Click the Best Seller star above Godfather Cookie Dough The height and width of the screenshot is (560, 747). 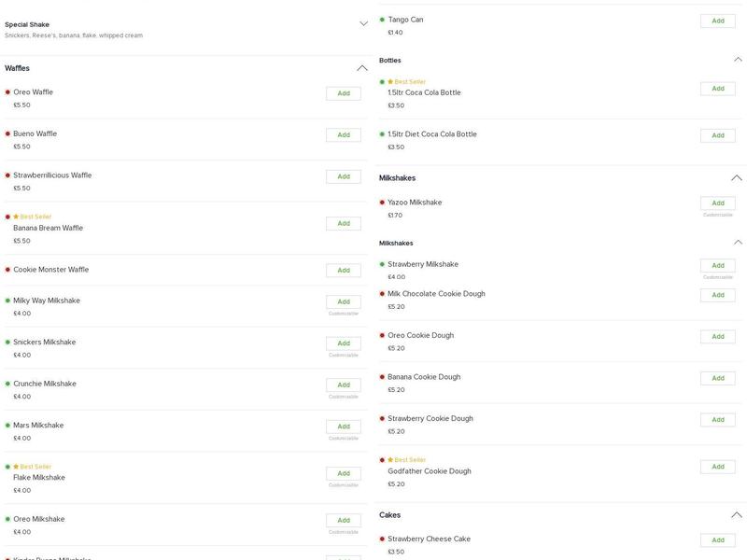(390, 460)
